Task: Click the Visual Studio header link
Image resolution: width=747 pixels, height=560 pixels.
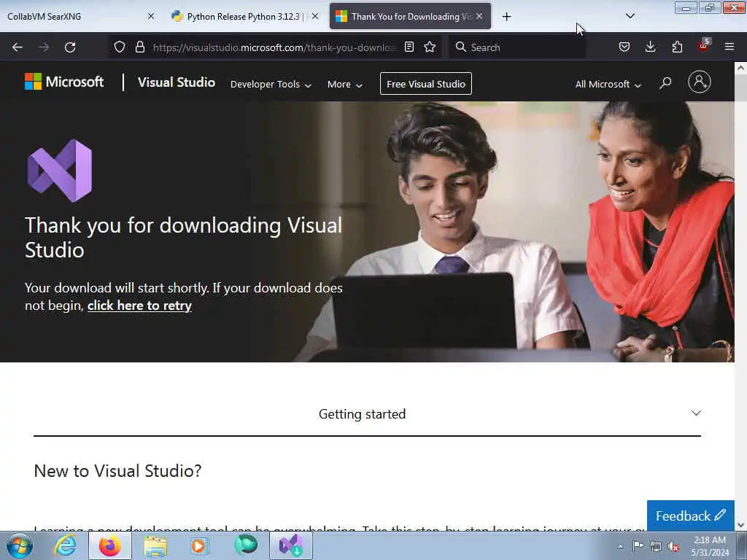Action: click(x=177, y=82)
